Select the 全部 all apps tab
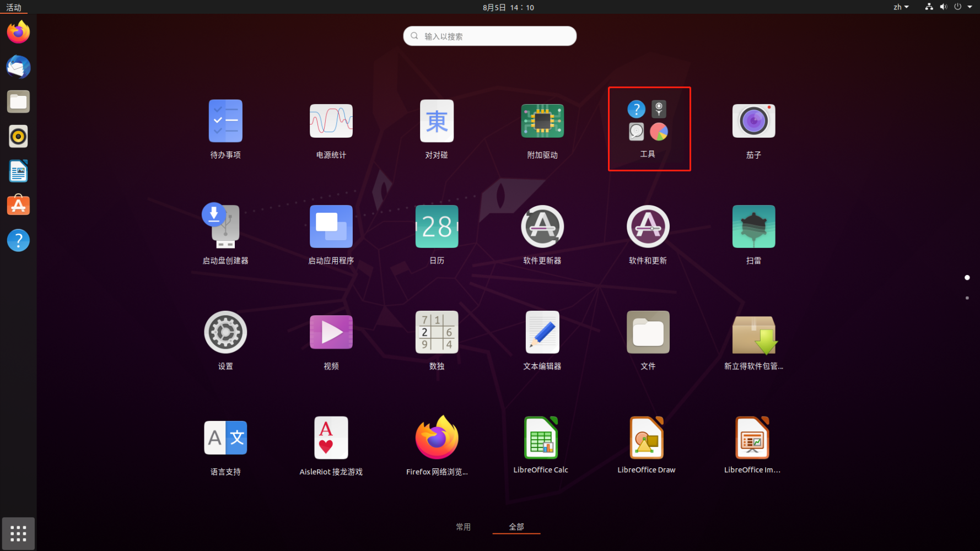The height and width of the screenshot is (551, 980). click(x=516, y=527)
